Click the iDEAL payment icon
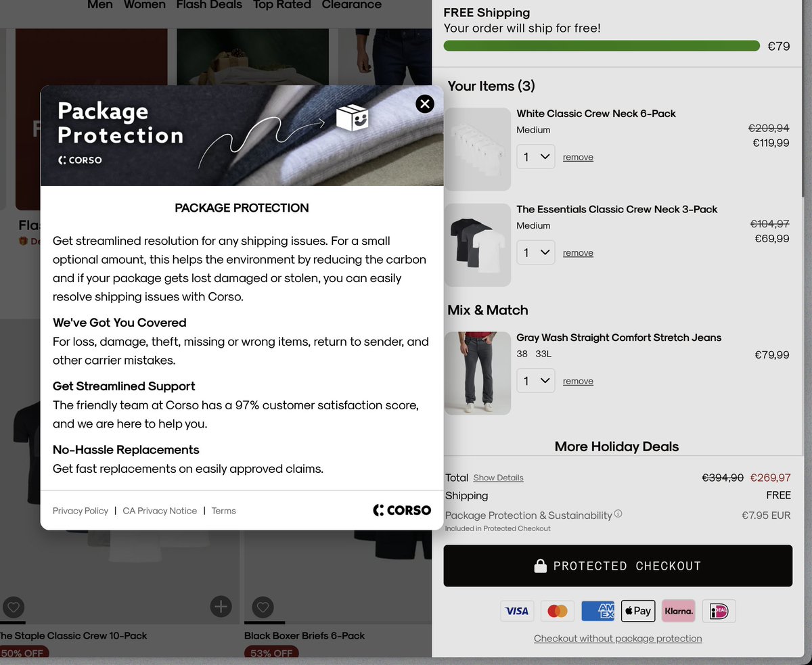This screenshot has width=812, height=665. (x=719, y=611)
